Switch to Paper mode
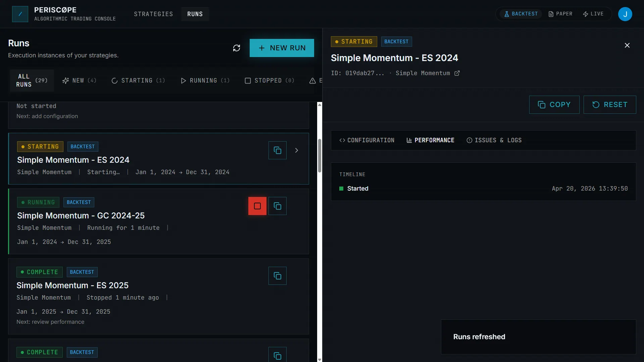Image resolution: width=644 pixels, height=362 pixels. click(x=560, y=14)
